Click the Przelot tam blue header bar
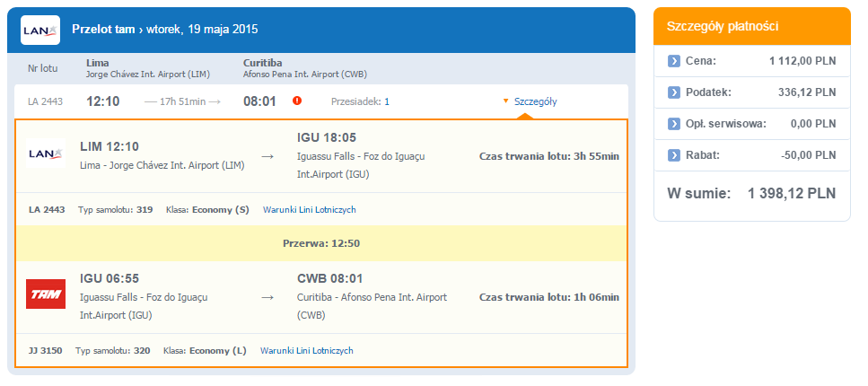Screen dimensions: 868x386 321,30
